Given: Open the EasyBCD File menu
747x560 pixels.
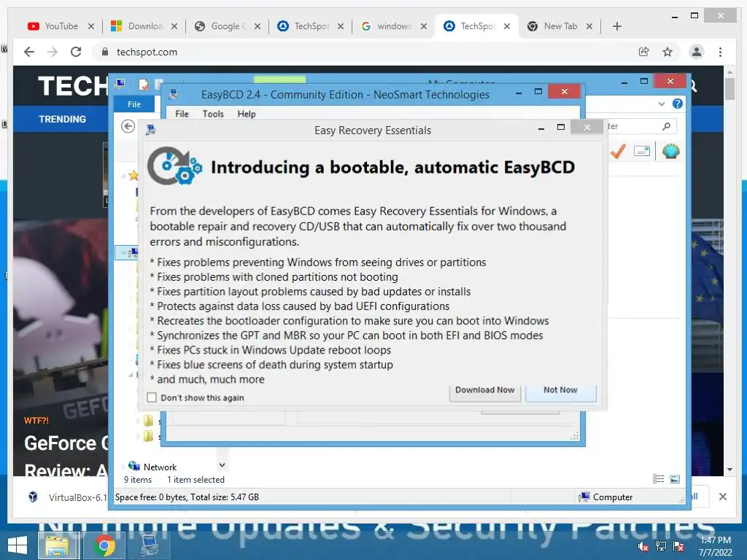Looking at the screenshot, I should [182, 114].
